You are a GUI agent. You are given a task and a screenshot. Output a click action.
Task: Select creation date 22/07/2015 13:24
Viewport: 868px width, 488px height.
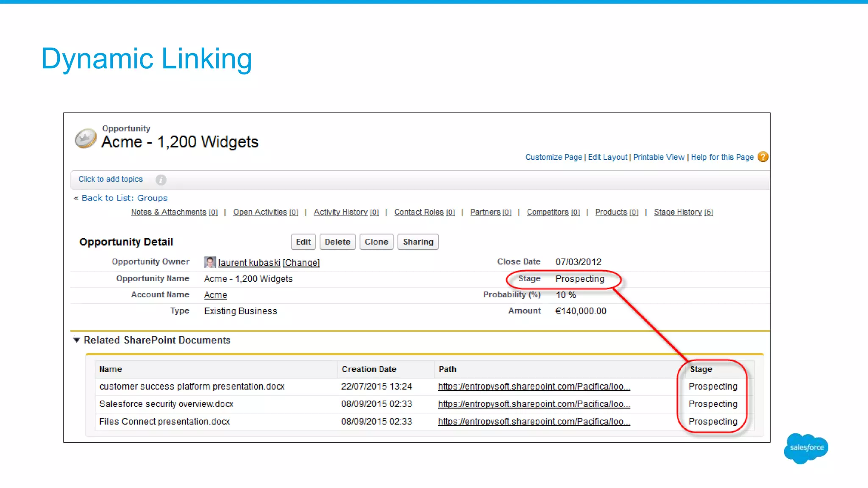[376, 386]
